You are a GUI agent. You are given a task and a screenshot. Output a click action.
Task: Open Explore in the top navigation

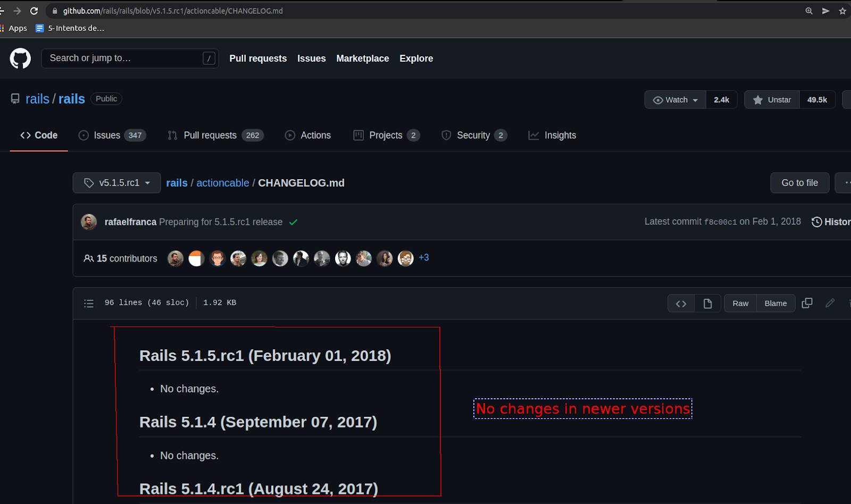coord(416,58)
